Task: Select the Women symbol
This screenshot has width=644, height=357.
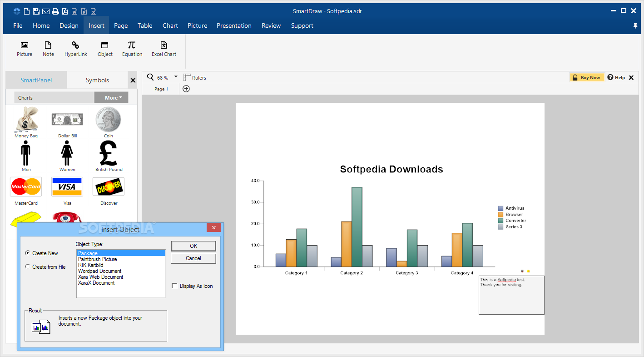Action: pyautogui.click(x=67, y=156)
